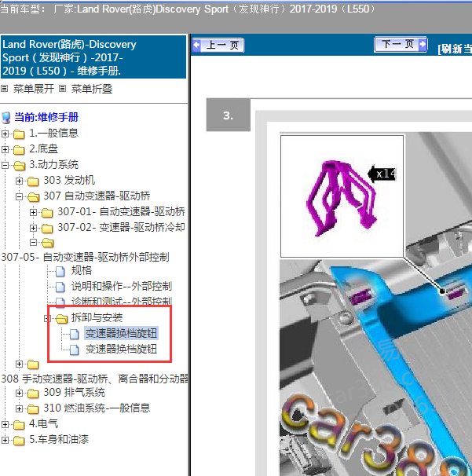
Task: Expand the 5.车身和油漆 node
Action: 5,440
